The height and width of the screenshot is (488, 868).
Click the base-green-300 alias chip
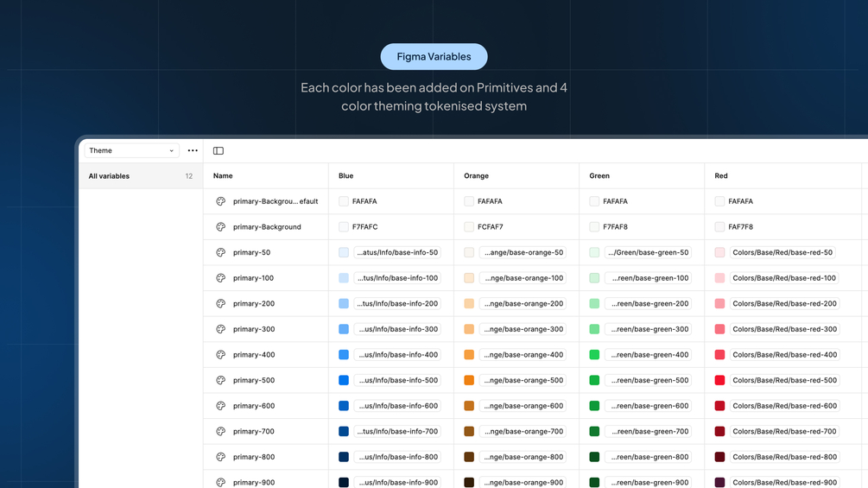[x=648, y=329]
